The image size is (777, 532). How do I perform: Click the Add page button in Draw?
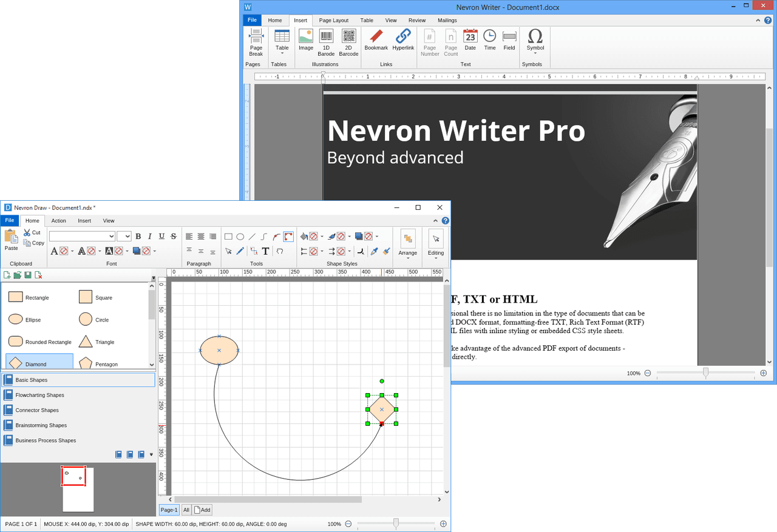202,510
